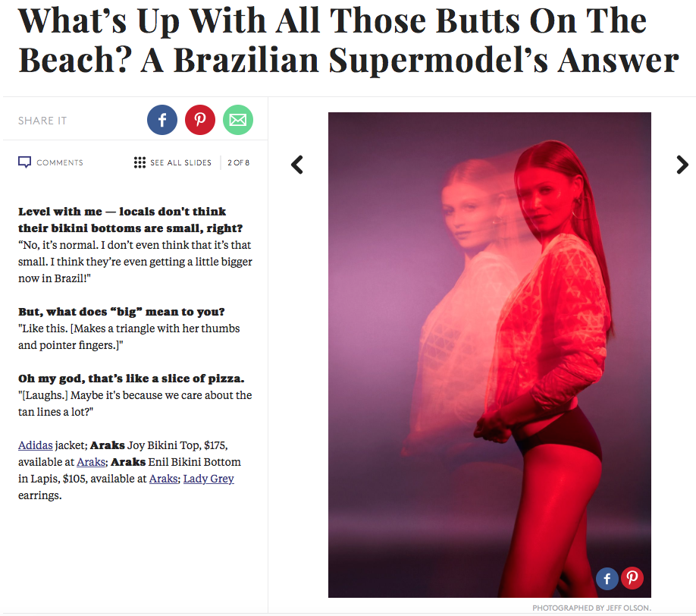Image resolution: width=696 pixels, height=616 pixels.
Task: Open the Adidas jacket link
Action: [x=36, y=445]
